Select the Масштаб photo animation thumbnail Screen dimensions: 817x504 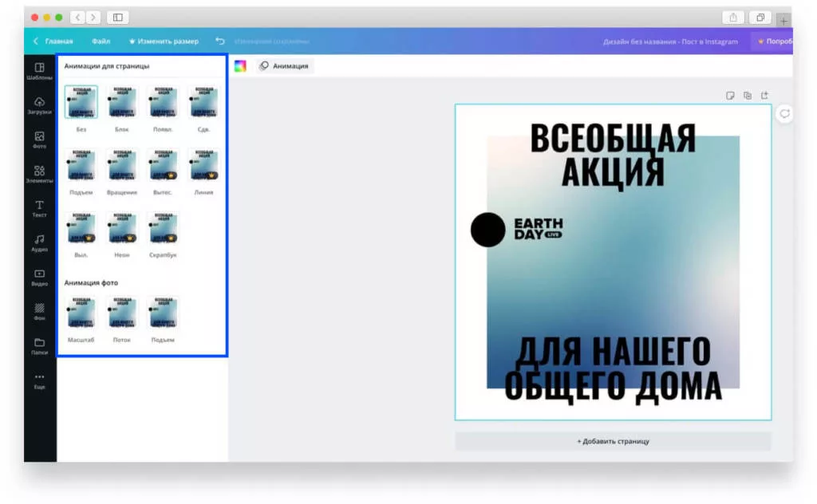tap(81, 313)
